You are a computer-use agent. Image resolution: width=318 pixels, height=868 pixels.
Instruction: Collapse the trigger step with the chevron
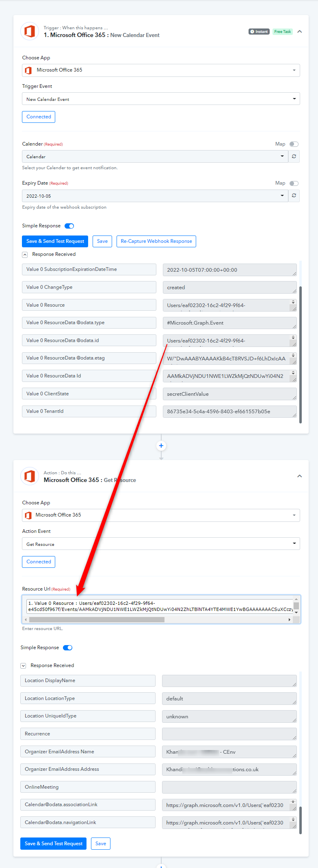(x=300, y=32)
